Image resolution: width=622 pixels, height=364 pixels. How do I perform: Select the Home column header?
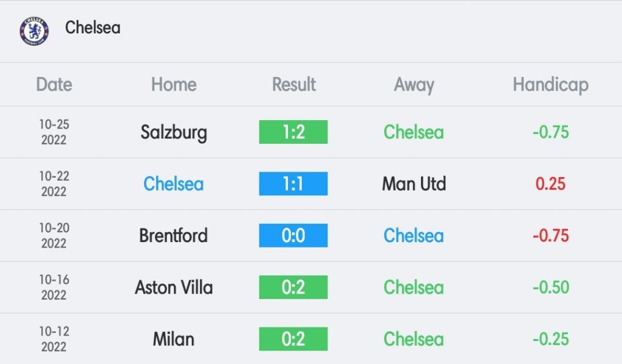[174, 84]
